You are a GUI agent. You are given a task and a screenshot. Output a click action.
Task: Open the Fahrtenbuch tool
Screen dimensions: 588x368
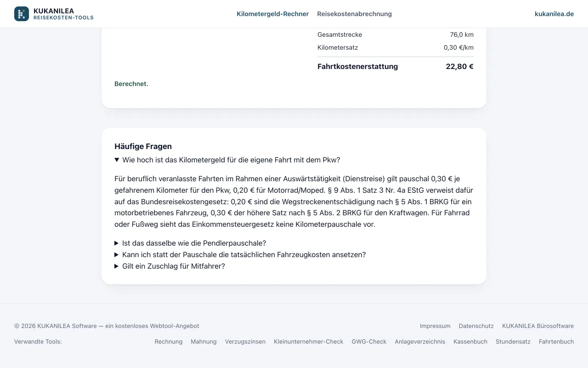[x=556, y=341]
